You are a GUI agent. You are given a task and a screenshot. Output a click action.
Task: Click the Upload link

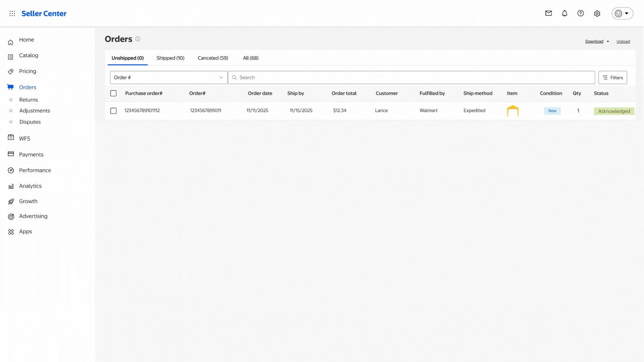coord(623,42)
